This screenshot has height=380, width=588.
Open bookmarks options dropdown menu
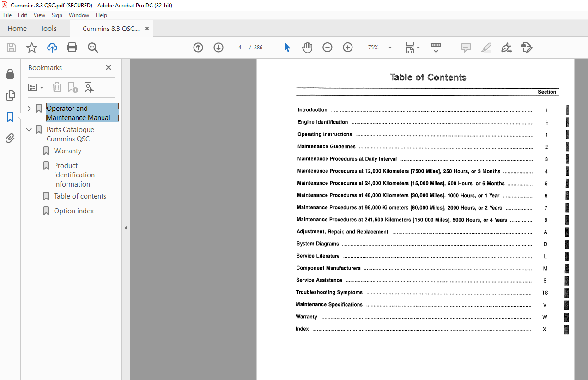[36, 87]
